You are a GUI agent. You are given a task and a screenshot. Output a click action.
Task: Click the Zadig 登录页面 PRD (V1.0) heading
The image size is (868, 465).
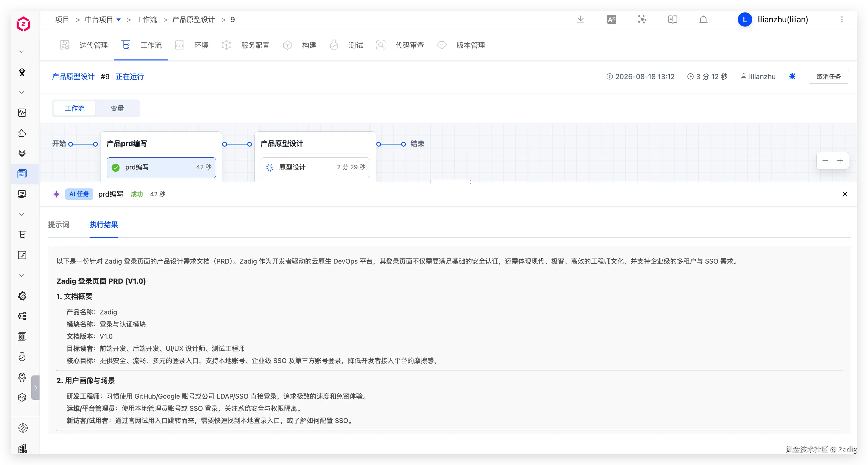pos(101,281)
